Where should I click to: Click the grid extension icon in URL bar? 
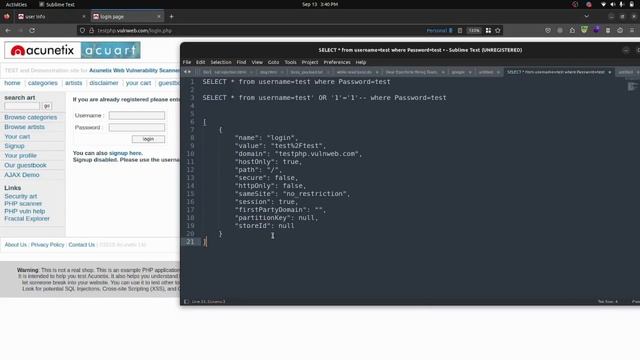pyautogui.click(x=488, y=30)
